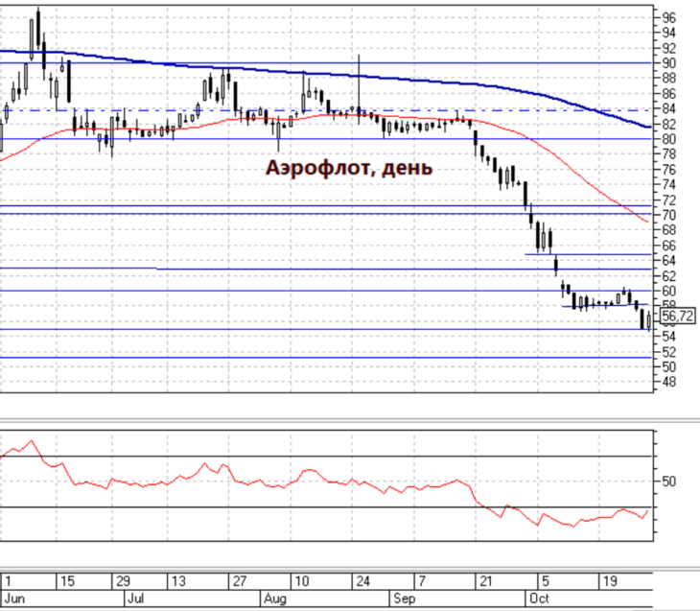Click price axis value 84

tap(668, 109)
